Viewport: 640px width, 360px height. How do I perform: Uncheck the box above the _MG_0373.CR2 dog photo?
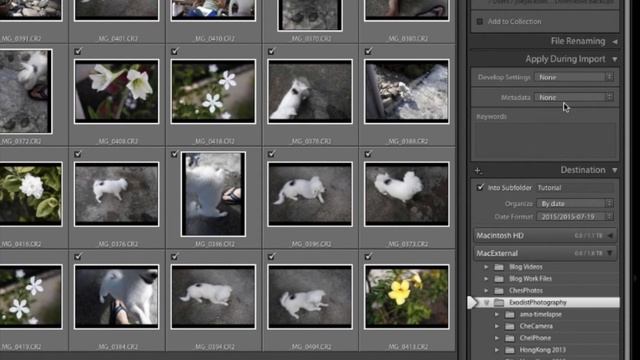(368, 154)
